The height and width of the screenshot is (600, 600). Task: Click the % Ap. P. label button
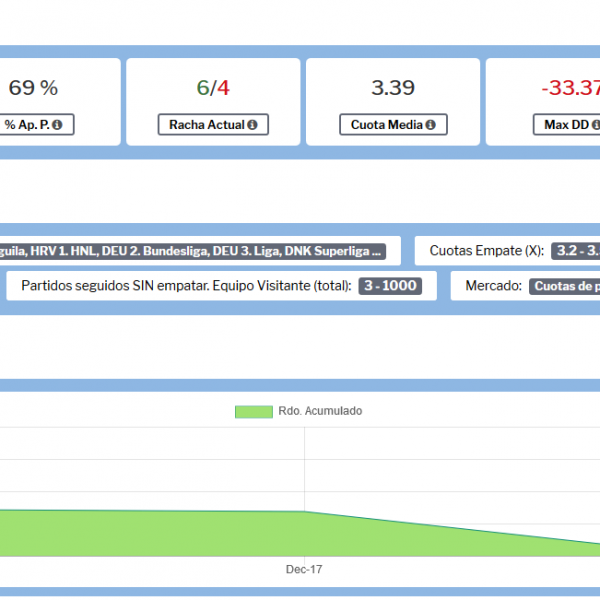[x=37, y=124]
